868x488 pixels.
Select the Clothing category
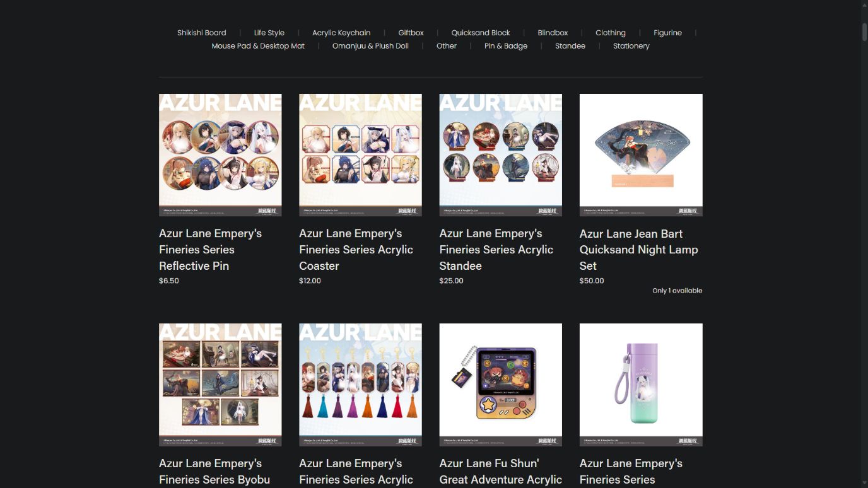coord(611,33)
